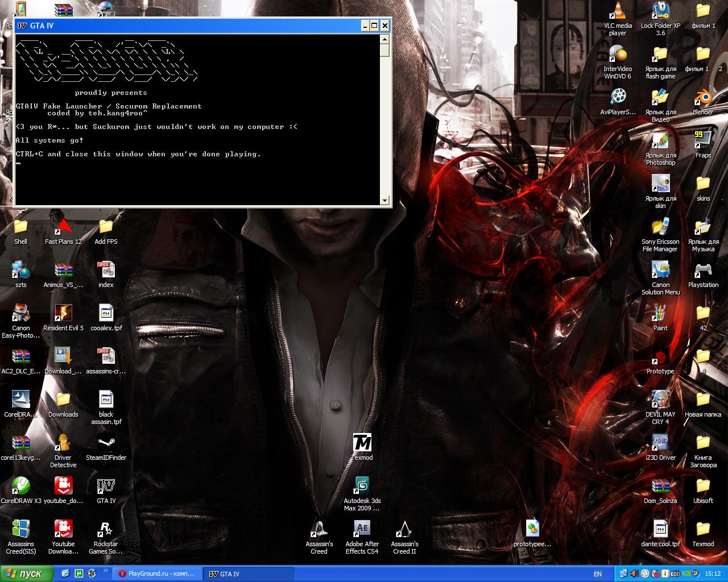Select the Assassins Creed(SIS) icon

pos(21,537)
